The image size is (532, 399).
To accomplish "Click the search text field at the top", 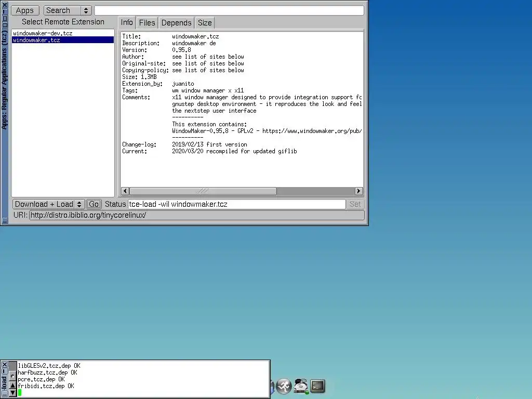I will tap(229, 10).
